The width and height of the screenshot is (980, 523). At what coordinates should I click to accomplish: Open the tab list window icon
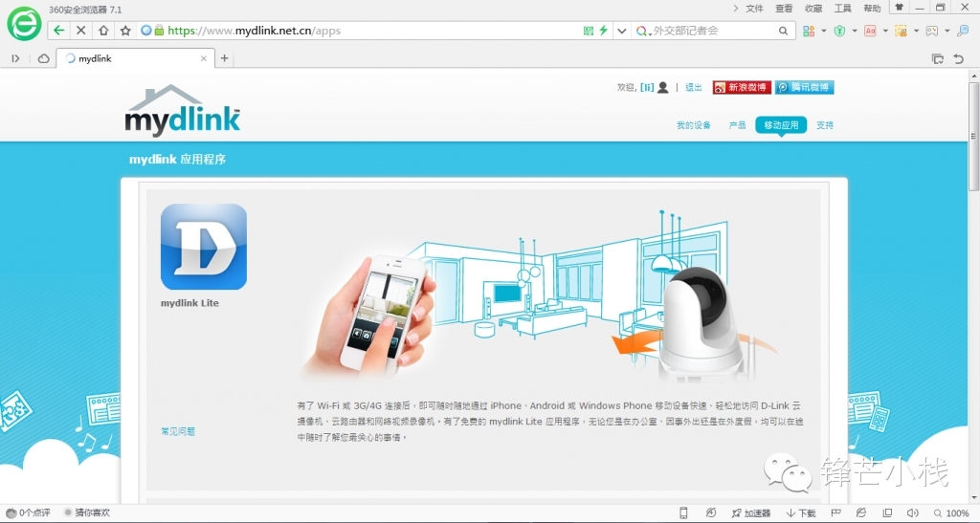[x=938, y=58]
